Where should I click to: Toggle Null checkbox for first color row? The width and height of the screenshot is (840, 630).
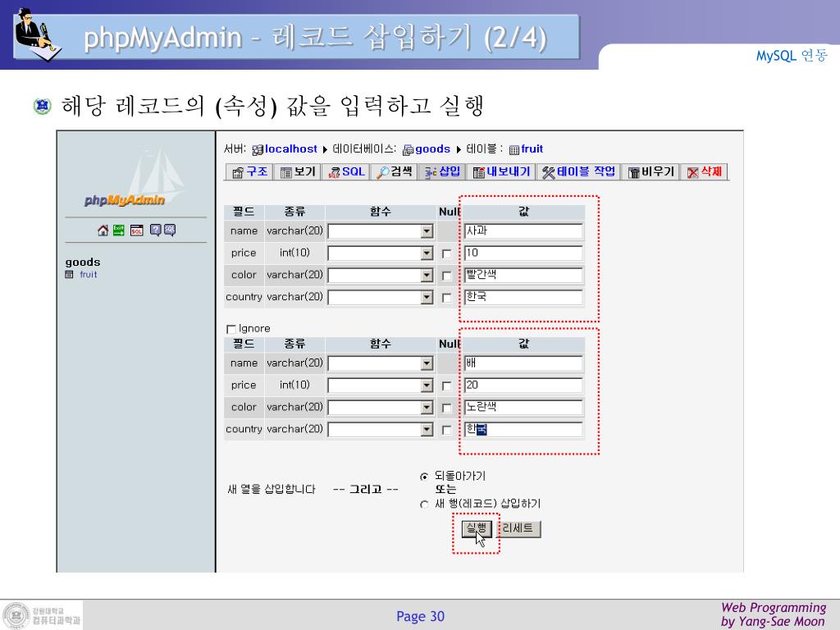pyautogui.click(x=446, y=276)
